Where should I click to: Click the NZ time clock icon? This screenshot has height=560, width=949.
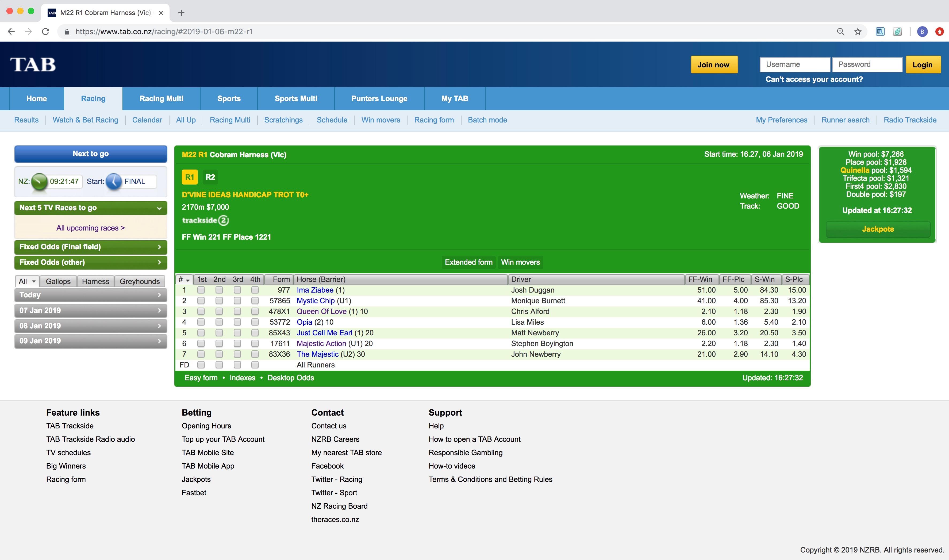pos(39,182)
